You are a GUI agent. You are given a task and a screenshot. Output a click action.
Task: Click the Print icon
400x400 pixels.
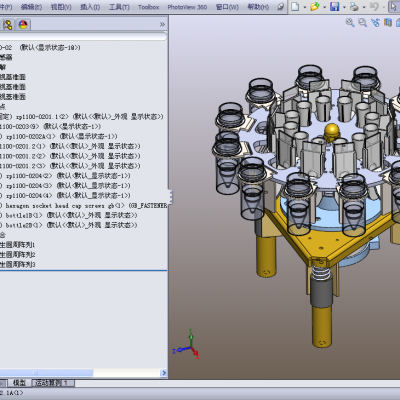[x=354, y=6]
